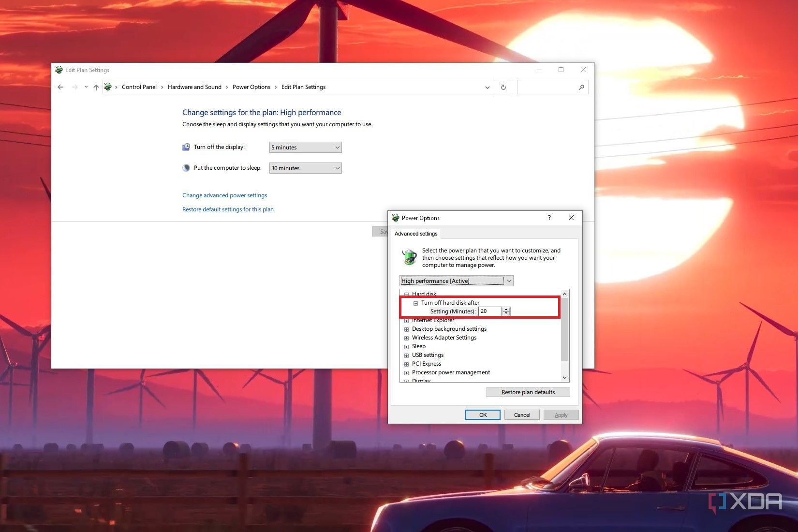Click the battery icon in Power Options dialog
Viewport: 798px width, 532px height.
tap(409, 257)
